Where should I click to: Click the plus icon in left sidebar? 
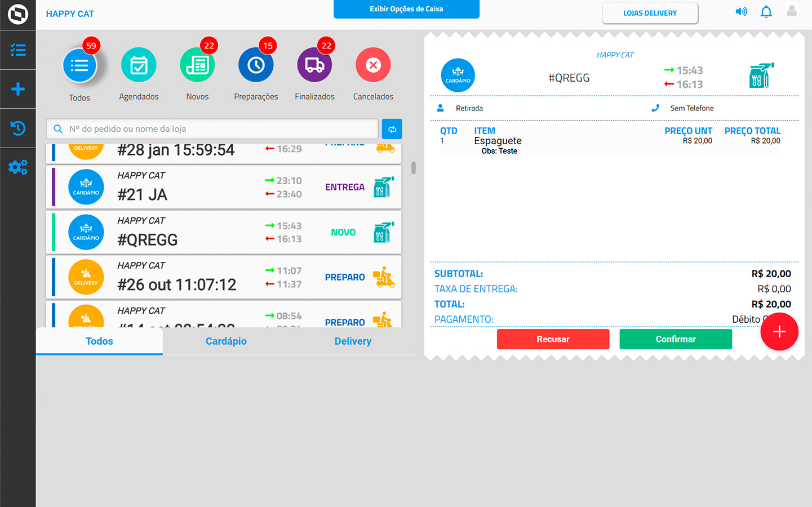(18, 89)
